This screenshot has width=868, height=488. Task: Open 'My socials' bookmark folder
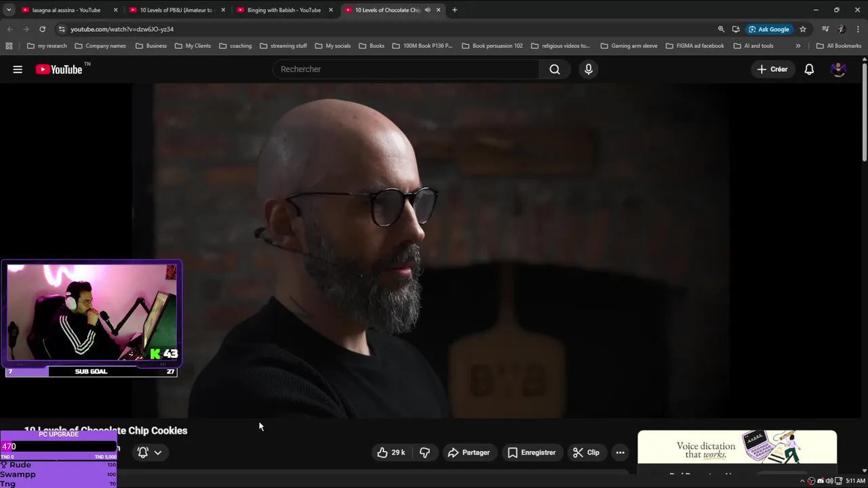[x=332, y=46]
